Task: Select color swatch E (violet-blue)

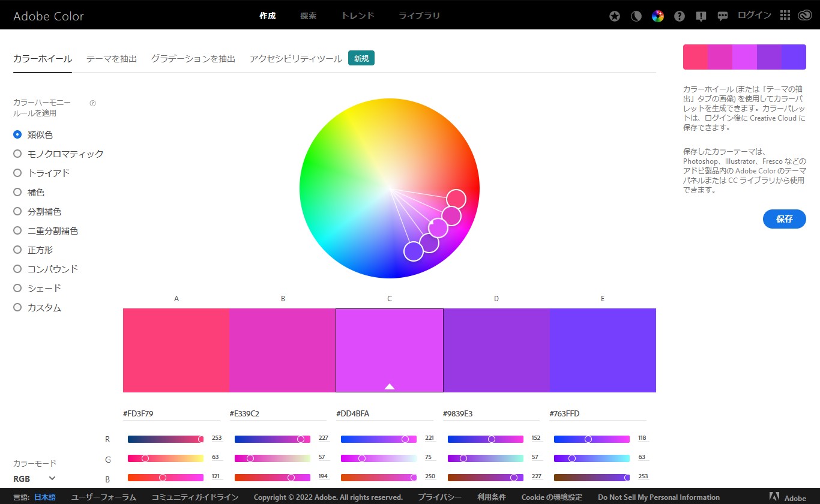Action: click(603, 350)
